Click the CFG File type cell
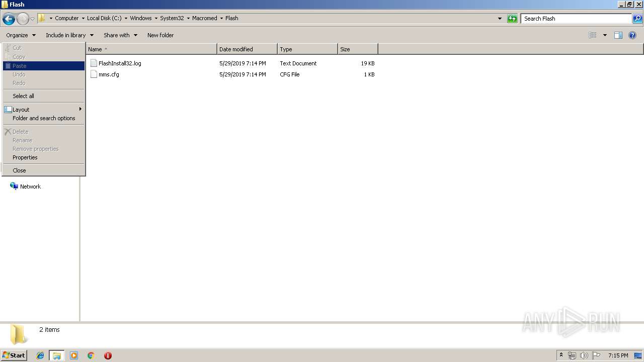Screen dimensions: 644x362 pyautogui.click(x=290, y=74)
